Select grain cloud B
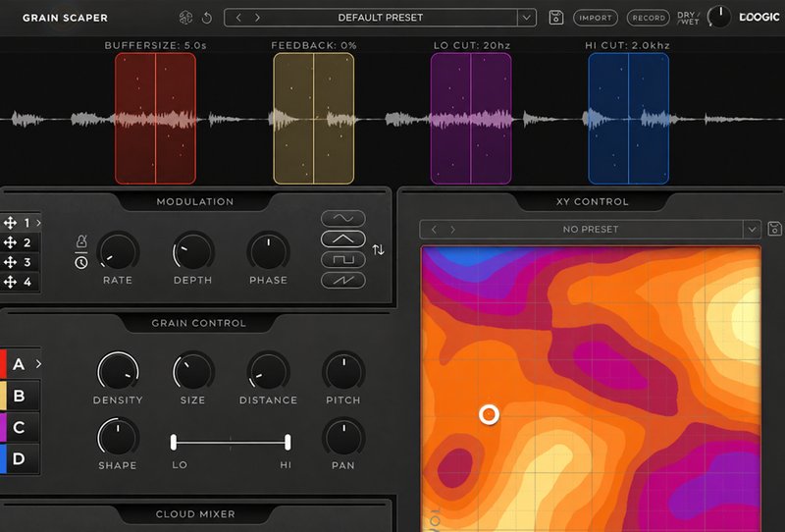785x532 pixels. pos(19,396)
